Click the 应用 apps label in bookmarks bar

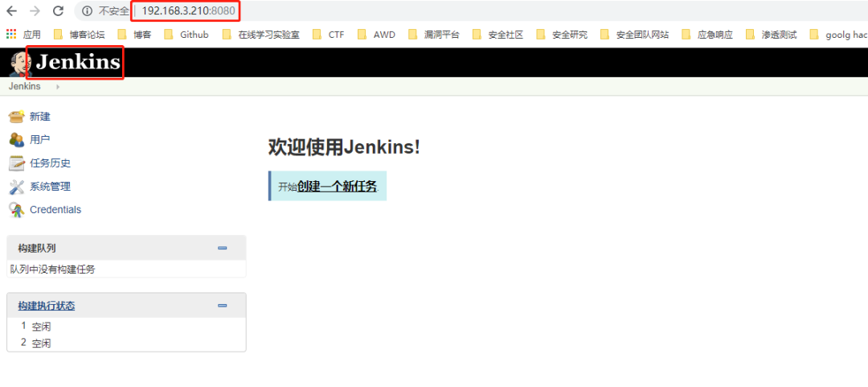coord(32,35)
